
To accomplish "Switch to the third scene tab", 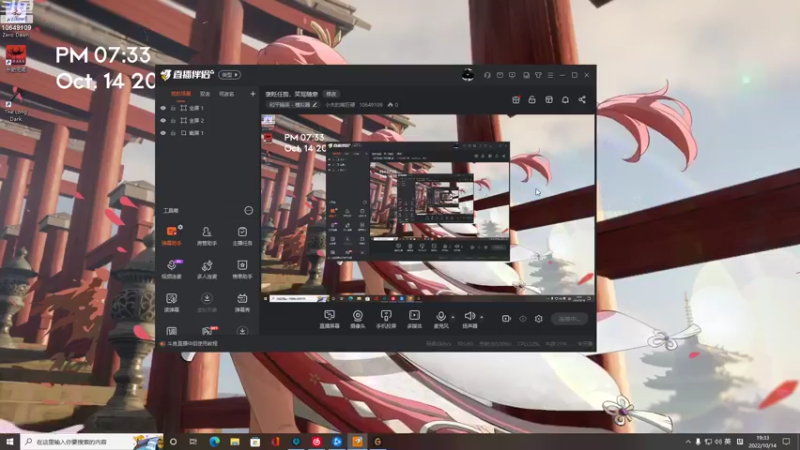I will pyautogui.click(x=227, y=94).
